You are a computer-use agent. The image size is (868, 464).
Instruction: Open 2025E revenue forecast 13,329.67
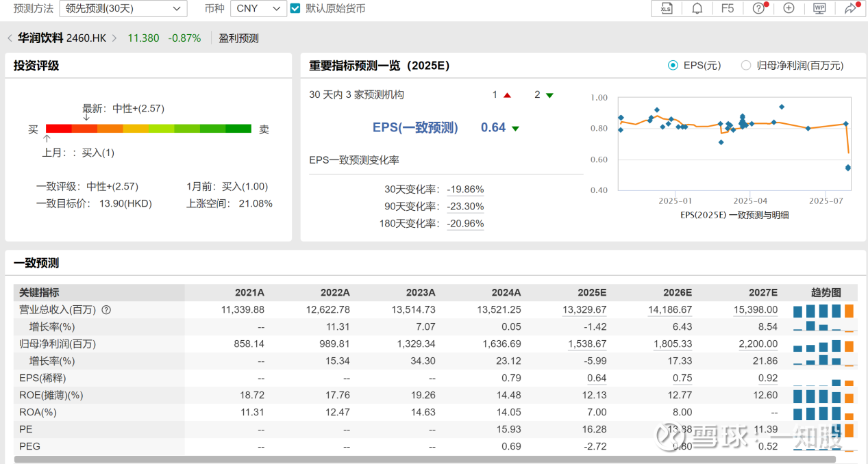tap(584, 310)
